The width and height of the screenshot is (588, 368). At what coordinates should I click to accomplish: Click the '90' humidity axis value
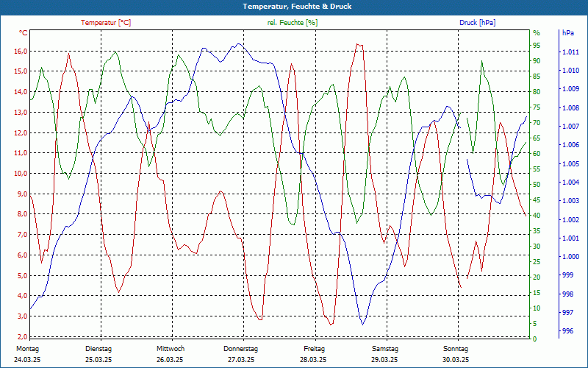tap(537, 61)
